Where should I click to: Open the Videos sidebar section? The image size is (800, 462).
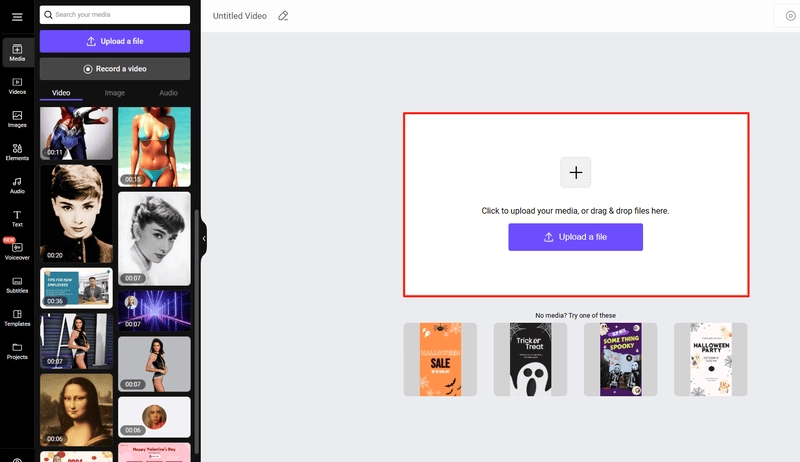coord(17,86)
